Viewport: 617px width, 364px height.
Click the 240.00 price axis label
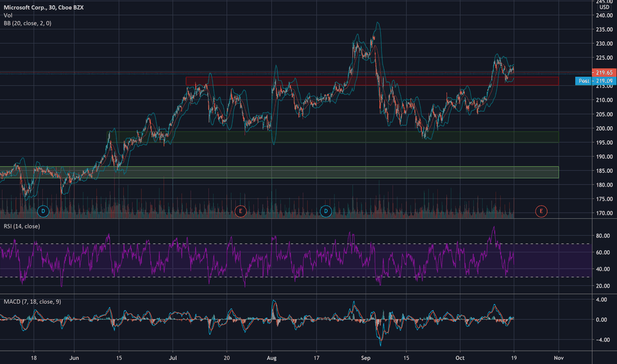point(604,15)
